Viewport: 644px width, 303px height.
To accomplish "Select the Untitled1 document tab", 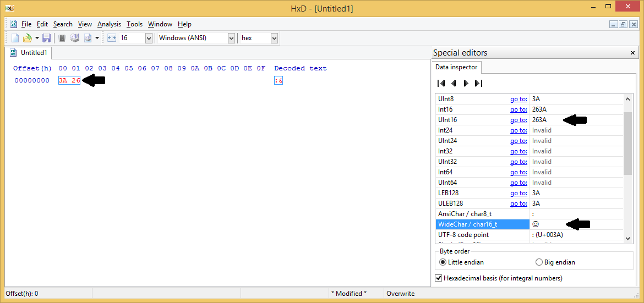I will coord(28,53).
